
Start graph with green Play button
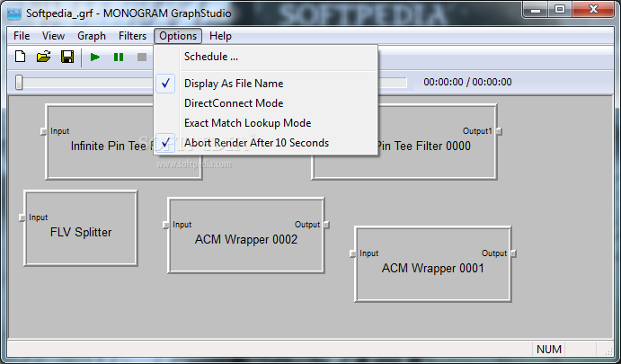click(95, 57)
